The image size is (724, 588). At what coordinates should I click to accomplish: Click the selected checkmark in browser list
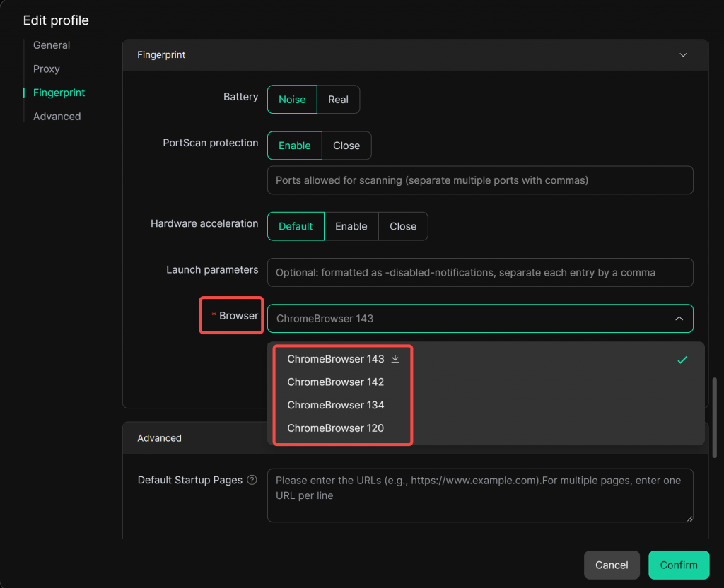tap(682, 360)
